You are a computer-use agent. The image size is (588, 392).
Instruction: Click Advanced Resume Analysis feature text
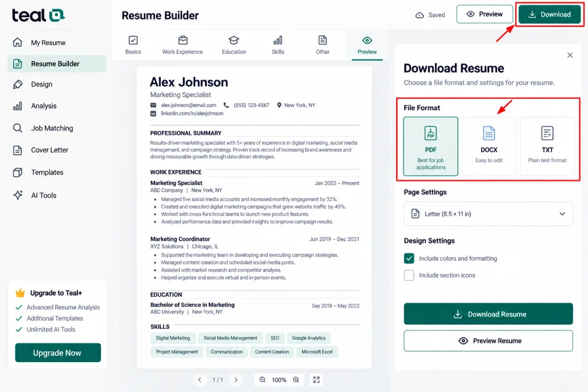[63, 307]
